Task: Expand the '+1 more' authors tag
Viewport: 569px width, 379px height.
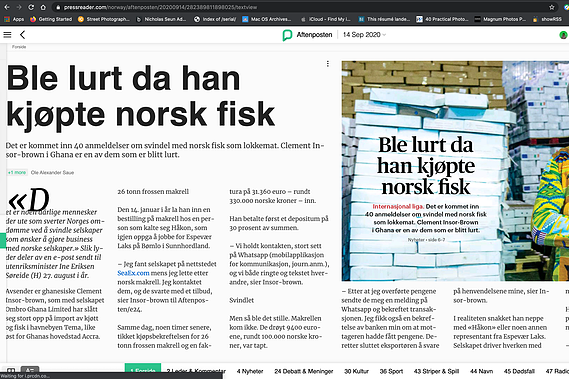Action: click(x=17, y=172)
